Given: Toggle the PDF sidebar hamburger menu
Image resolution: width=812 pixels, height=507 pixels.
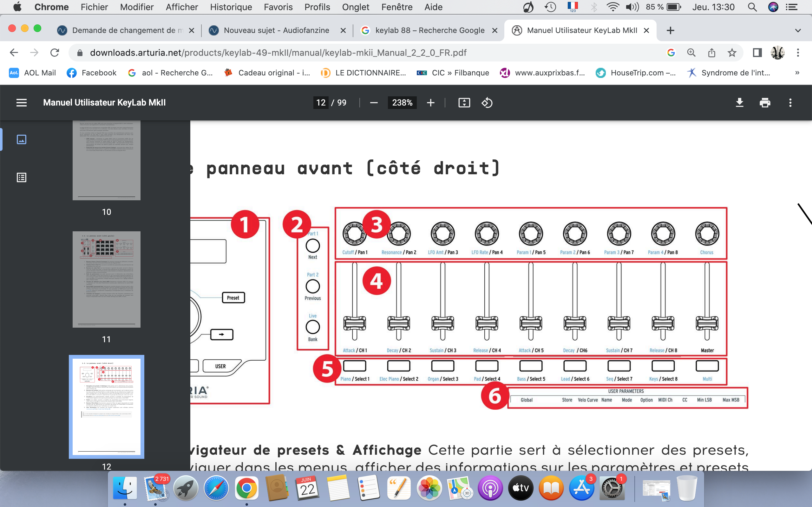Looking at the screenshot, I should [22, 103].
